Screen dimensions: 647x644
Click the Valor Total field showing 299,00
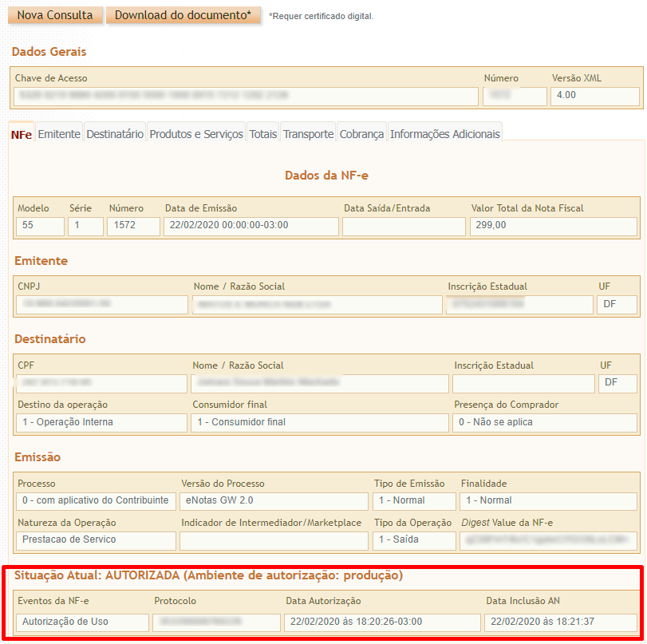pyautogui.click(x=554, y=227)
